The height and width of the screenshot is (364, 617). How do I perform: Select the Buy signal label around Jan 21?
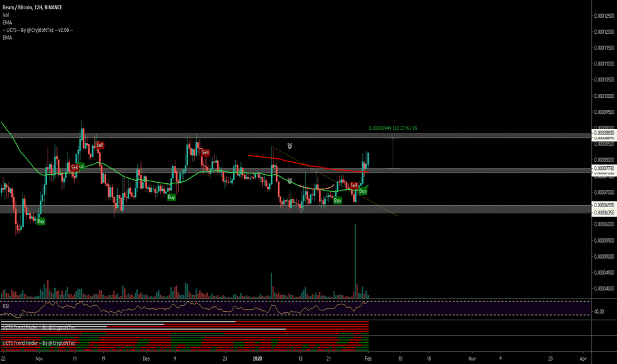click(338, 201)
